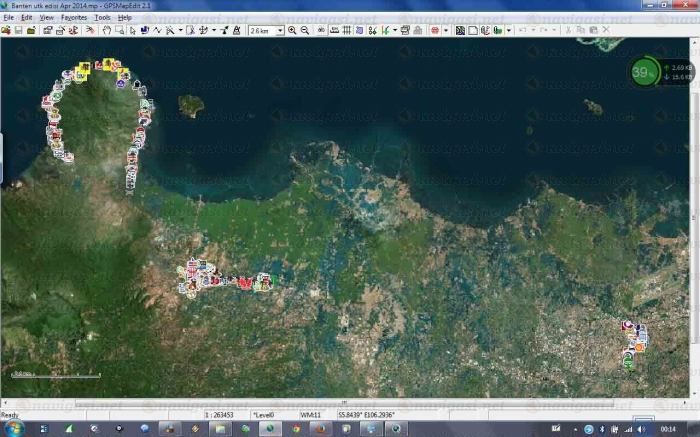The height and width of the screenshot is (437, 700).
Task: Open the Favorites menu
Action: click(x=74, y=18)
